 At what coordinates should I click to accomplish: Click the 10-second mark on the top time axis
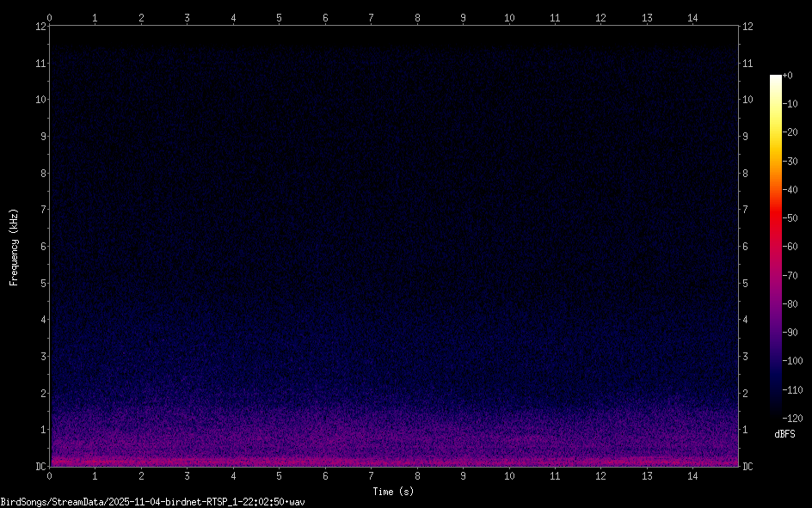pyautogui.click(x=509, y=17)
